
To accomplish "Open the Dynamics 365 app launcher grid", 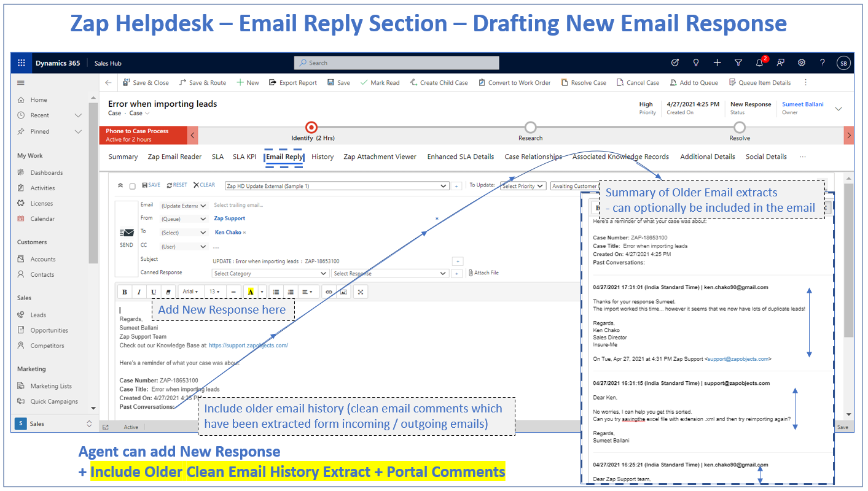I will [x=22, y=63].
